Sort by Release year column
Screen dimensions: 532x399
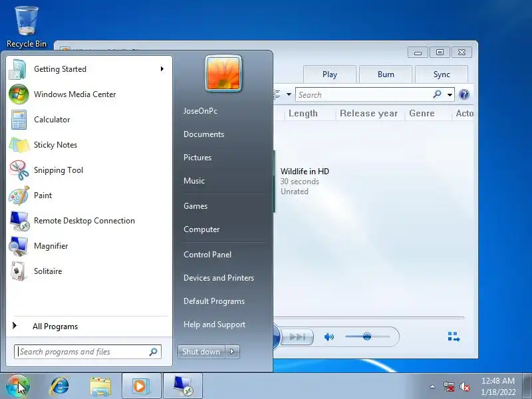(369, 113)
